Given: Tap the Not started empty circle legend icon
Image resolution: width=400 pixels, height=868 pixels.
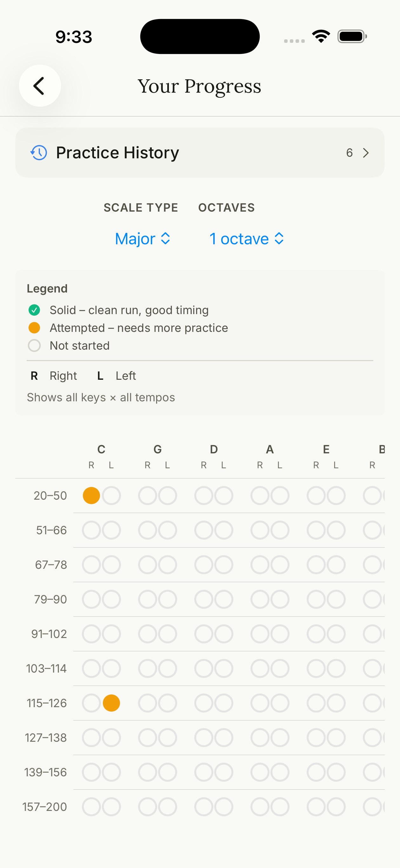Looking at the screenshot, I should point(34,345).
